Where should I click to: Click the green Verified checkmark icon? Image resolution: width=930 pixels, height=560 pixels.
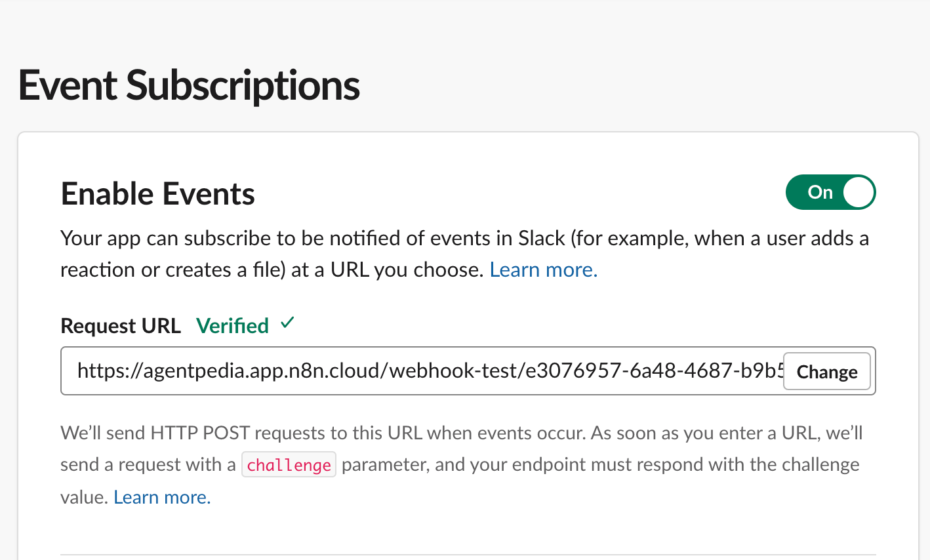pyautogui.click(x=287, y=323)
